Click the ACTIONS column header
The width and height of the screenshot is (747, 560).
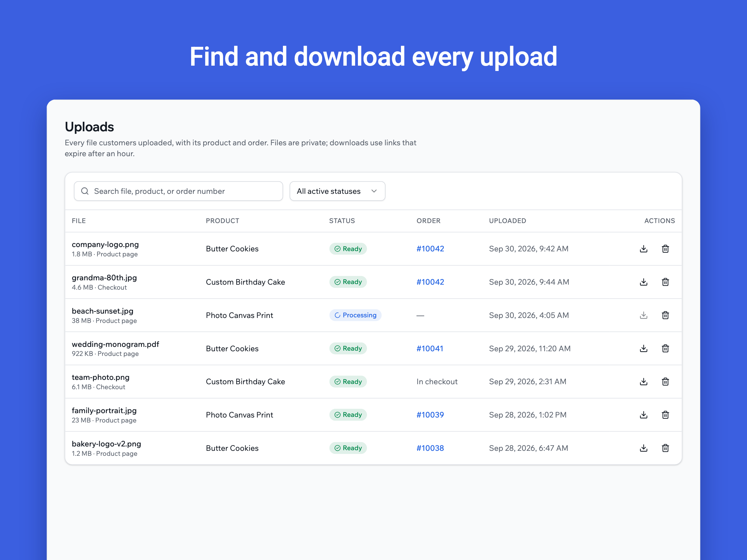pyautogui.click(x=659, y=221)
